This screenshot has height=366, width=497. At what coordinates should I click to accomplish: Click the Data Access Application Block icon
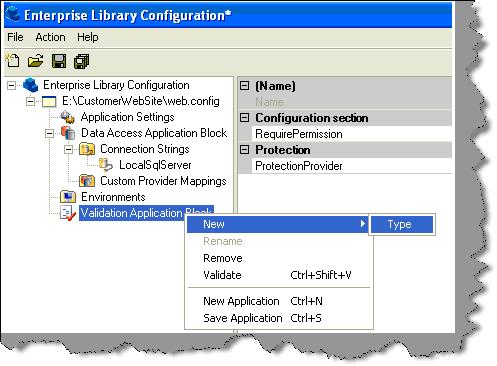point(68,133)
